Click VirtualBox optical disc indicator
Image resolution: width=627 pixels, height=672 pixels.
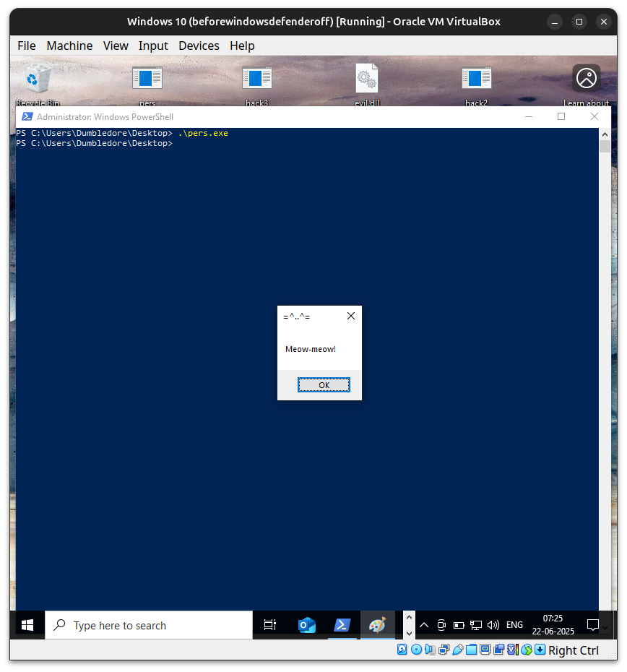tap(416, 650)
